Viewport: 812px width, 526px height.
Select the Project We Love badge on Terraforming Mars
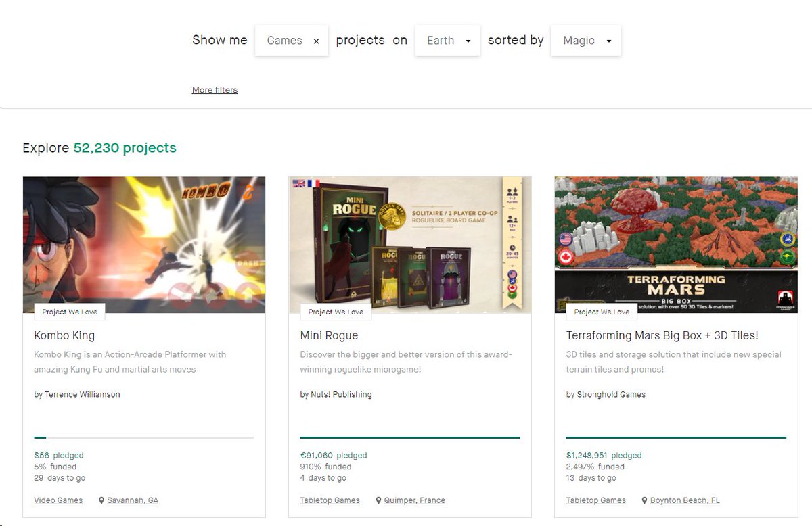tap(602, 312)
